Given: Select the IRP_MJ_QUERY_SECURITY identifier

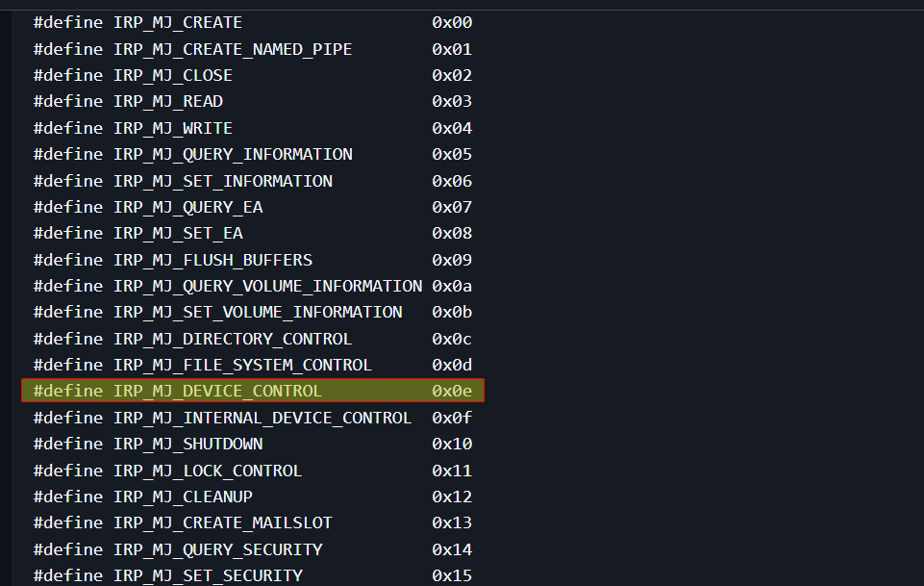Looking at the screenshot, I should coord(218,549).
